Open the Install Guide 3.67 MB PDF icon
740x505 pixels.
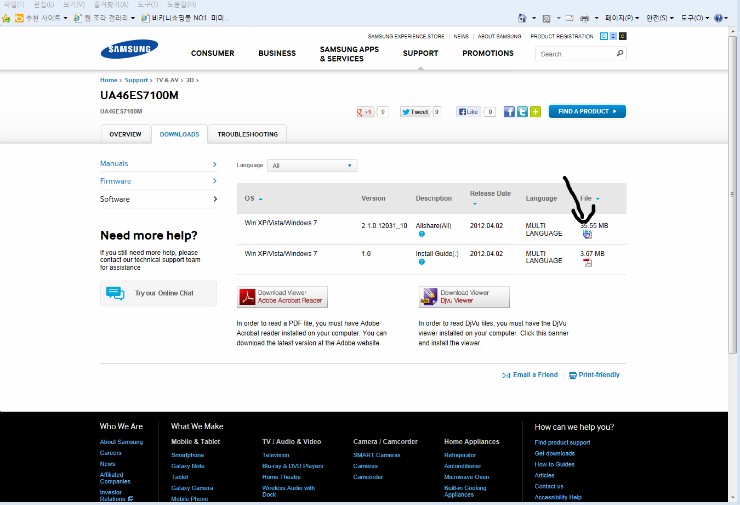point(587,262)
